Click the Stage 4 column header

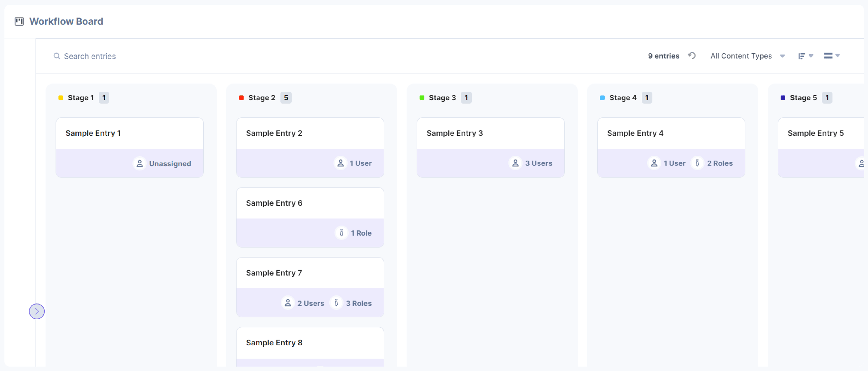pos(623,98)
